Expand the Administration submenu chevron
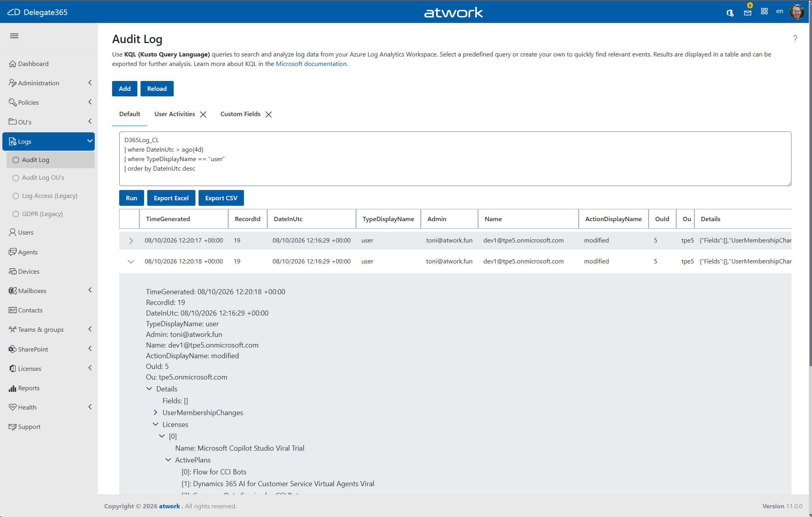 (90, 83)
